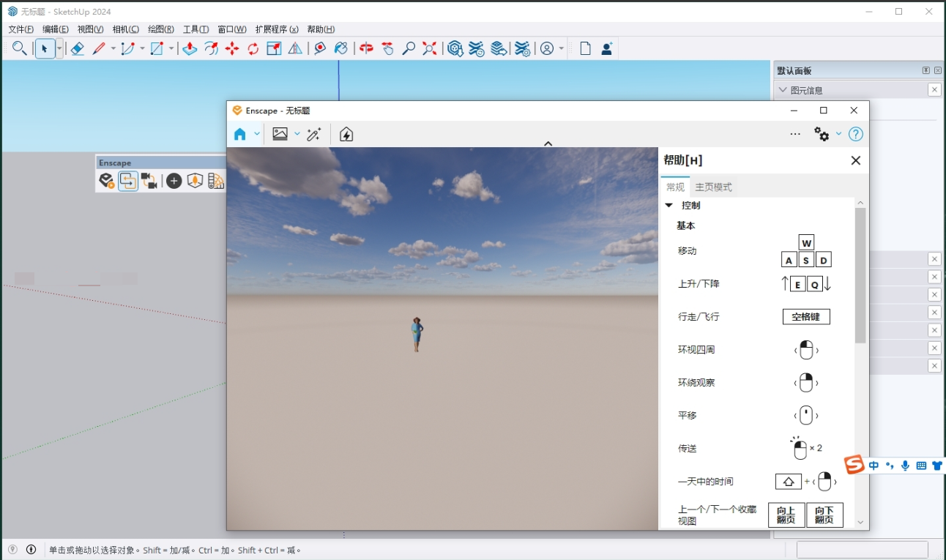The image size is (946, 560).
Task: Open Enscape Material Editor icon
Action: click(x=216, y=181)
